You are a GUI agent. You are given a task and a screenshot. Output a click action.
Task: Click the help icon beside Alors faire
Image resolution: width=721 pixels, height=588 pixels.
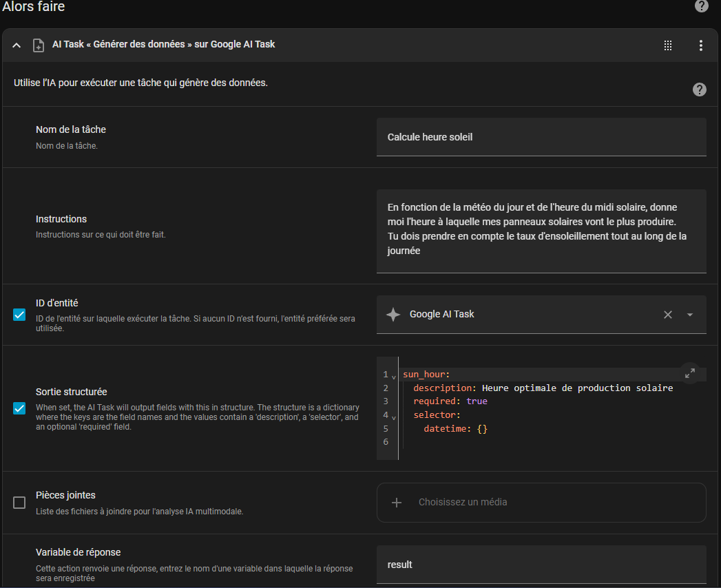click(x=702, y=6)
